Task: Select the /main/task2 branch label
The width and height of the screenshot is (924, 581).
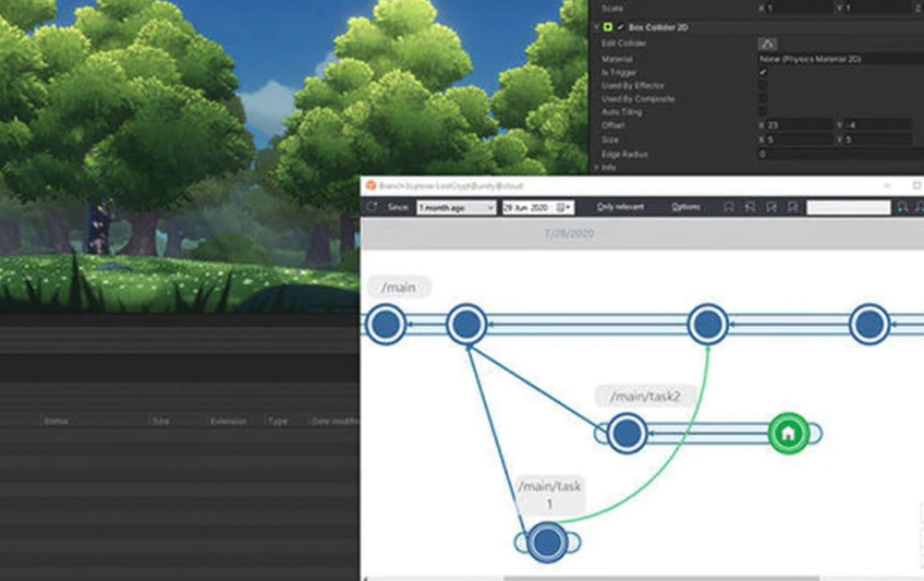Action: click(x=645, y=396)
